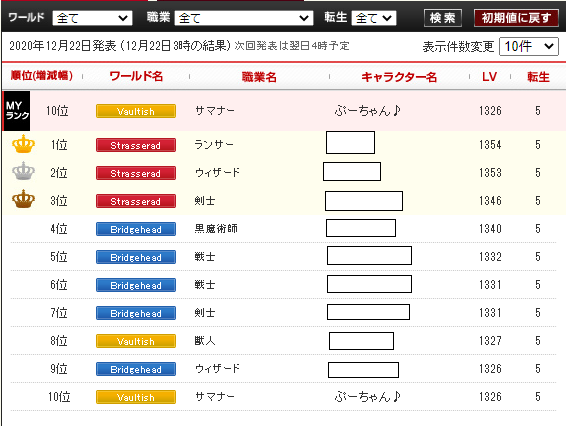566x426 pixels.
Task: Click the masked character name for 1位
Action: coord(350,143)
